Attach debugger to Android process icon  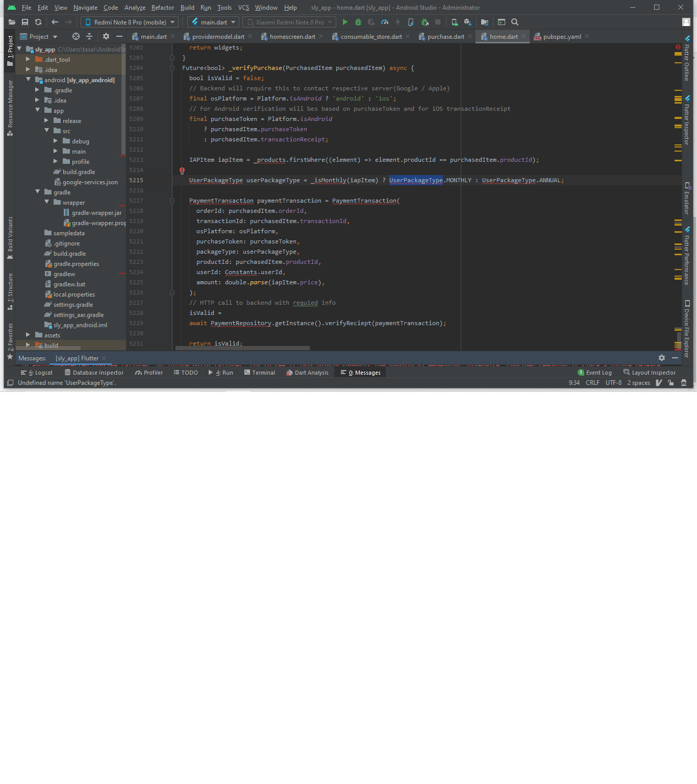click(425, 22)
